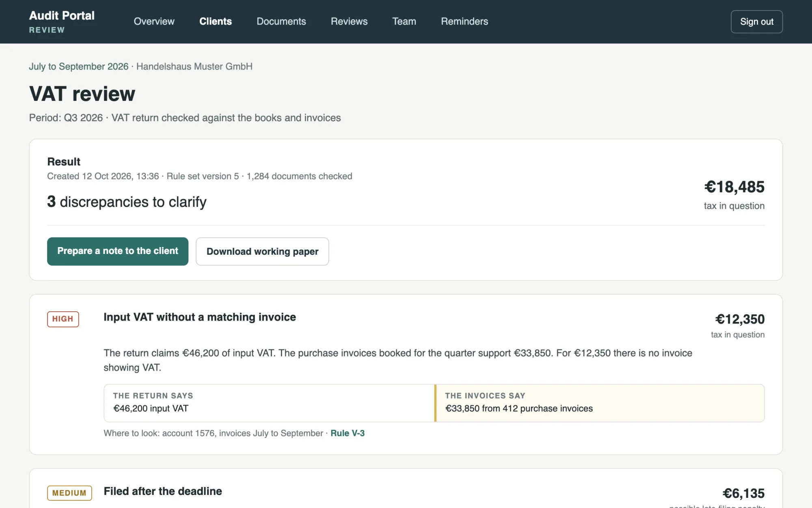Open July to September 2026 breadcrumb link

(x=78, y=66)
